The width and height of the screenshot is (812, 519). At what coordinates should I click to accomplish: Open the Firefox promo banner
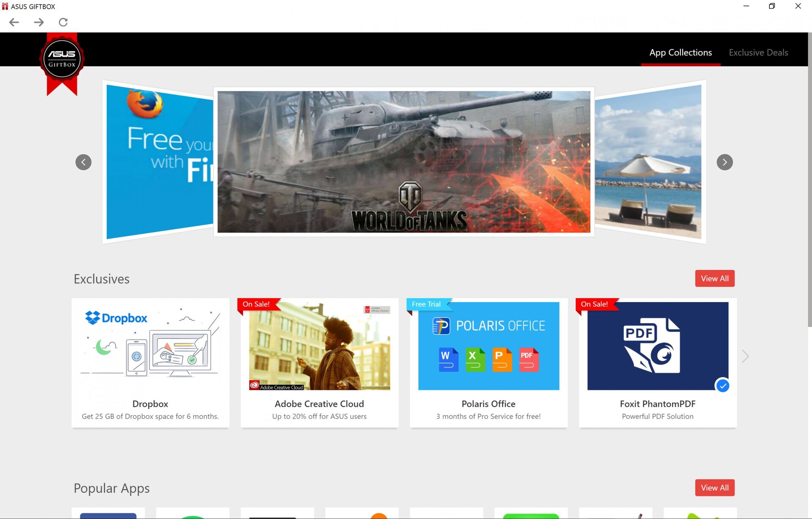[x=159, y=162]
